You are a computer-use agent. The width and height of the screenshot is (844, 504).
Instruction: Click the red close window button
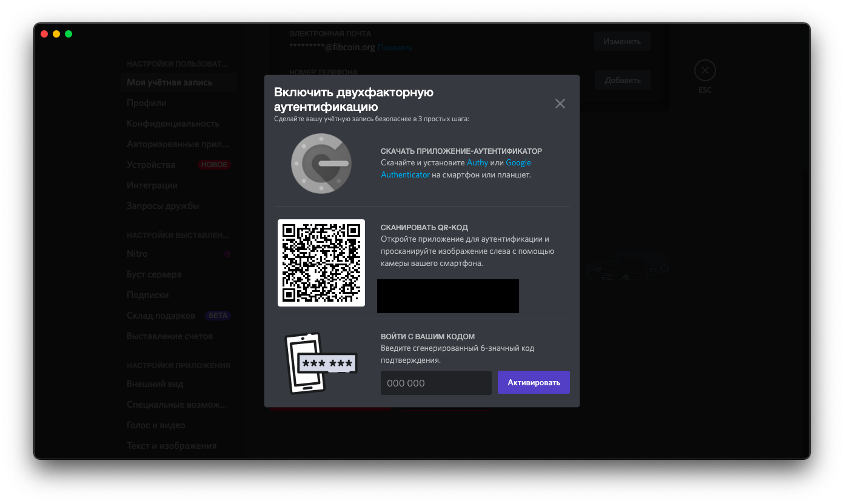point(44,34)
